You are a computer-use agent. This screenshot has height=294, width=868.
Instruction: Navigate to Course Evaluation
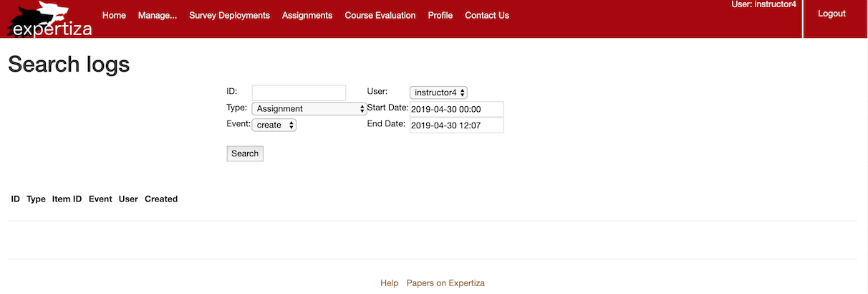380,15
